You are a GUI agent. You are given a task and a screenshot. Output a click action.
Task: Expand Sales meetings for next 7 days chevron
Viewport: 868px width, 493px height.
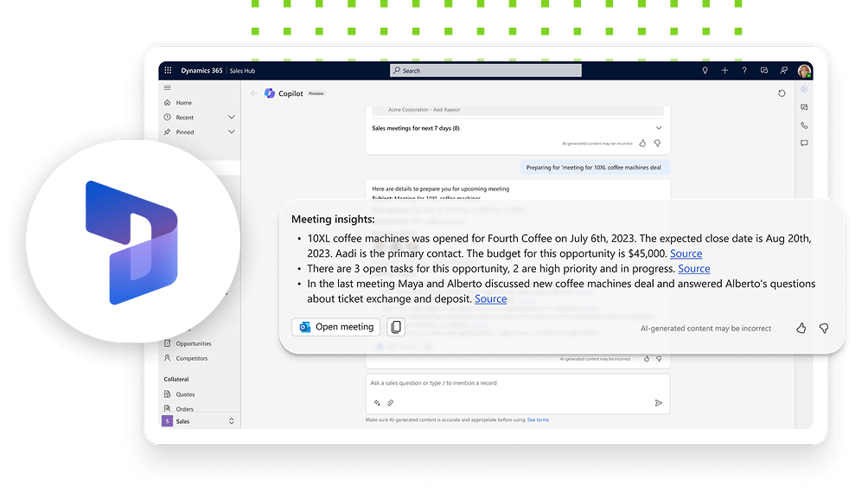click(659, 128)
